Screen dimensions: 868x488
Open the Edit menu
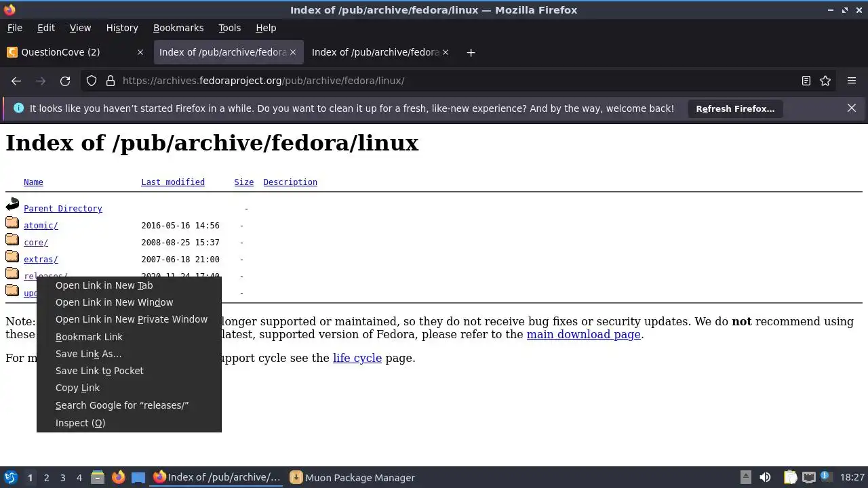(x=46, y=28)
